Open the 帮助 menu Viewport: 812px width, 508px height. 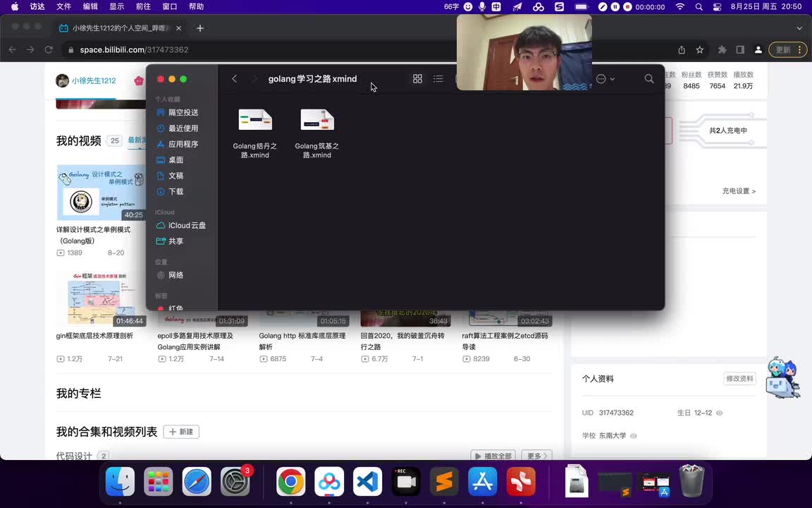click(x=196, y=7)
